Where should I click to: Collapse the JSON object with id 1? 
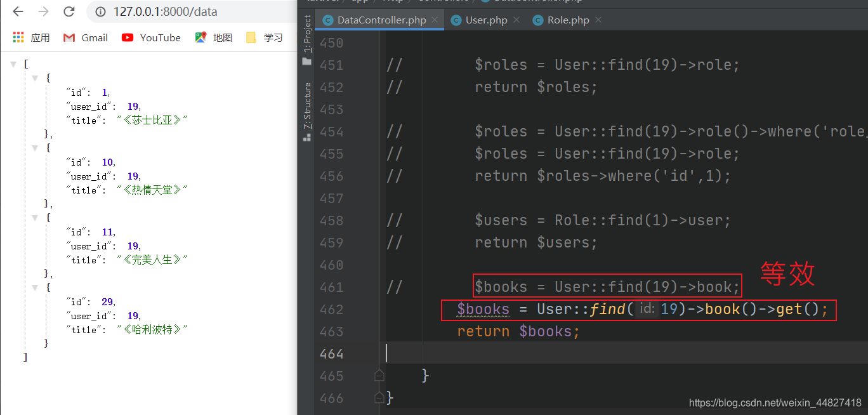click(36, 78)
